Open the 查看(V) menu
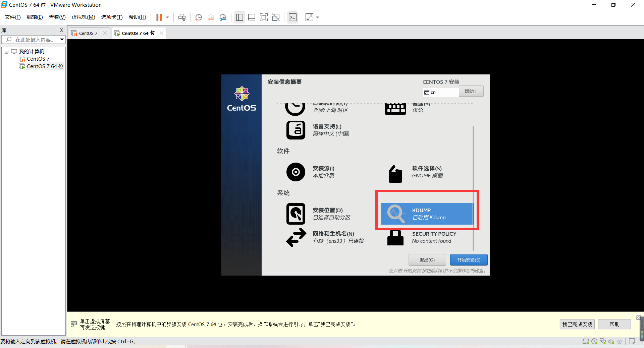Viewport: 644px width, 348px height. (57, 17)
